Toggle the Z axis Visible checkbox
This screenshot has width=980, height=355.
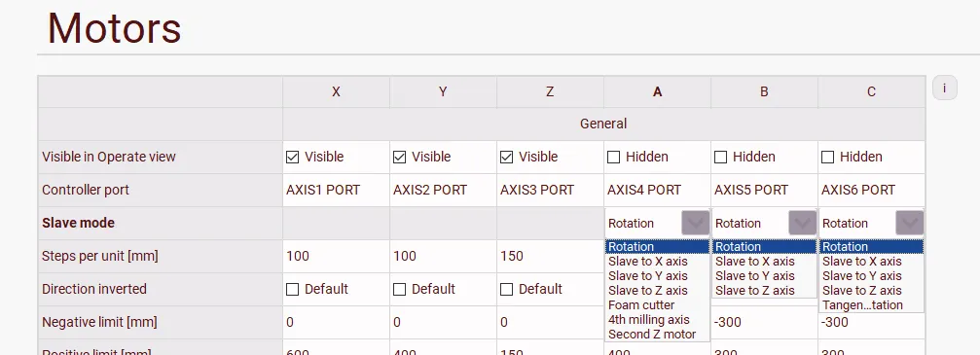pos(506,157)
